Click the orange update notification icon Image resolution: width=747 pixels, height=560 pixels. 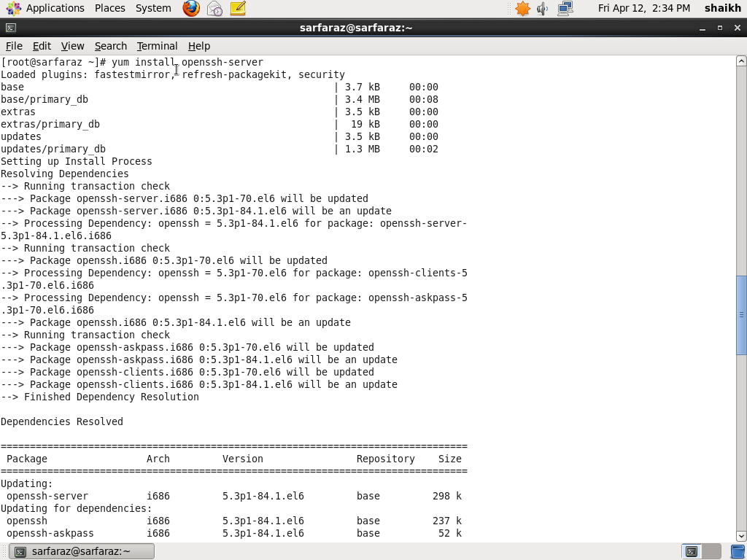coord(522,8)
